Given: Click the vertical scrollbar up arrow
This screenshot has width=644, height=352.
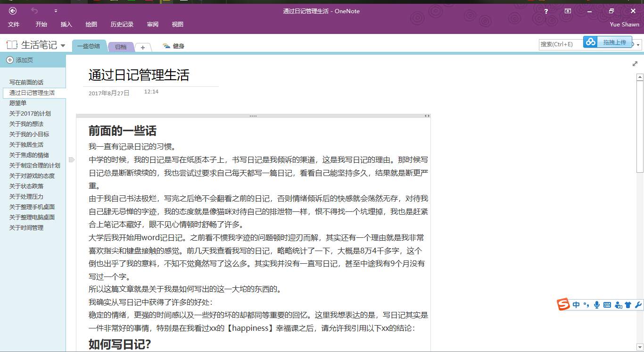Looking at the screenshot, I should pyautogui.click(x=640, y=77).
